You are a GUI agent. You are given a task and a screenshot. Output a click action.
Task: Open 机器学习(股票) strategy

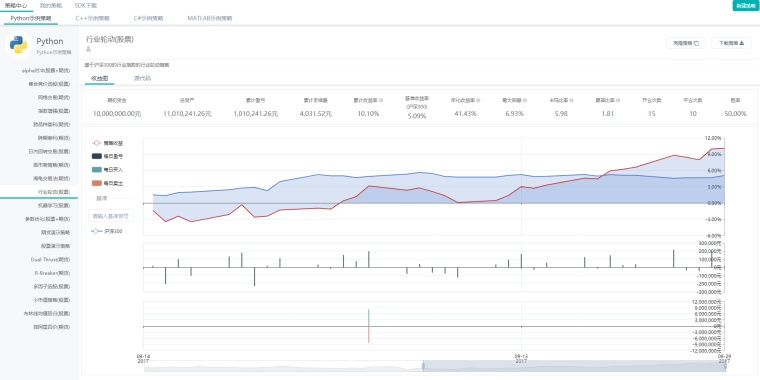(x=54, y=206)
